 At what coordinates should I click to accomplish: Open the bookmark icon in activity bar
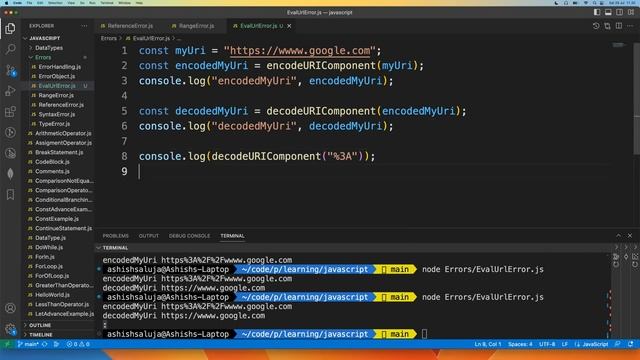click(x=11, y=195)
